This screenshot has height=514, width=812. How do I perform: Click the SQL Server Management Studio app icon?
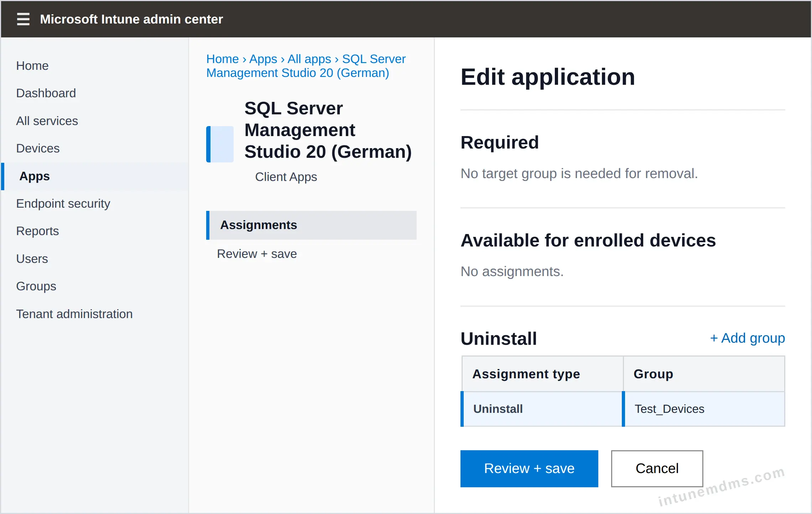pos(220,144)
